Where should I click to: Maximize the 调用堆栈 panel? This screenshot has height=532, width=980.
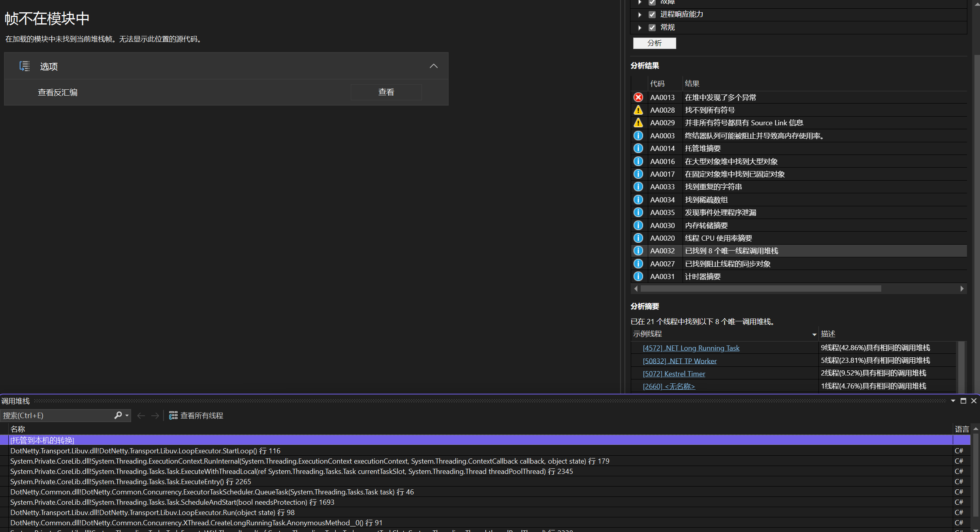963,401
